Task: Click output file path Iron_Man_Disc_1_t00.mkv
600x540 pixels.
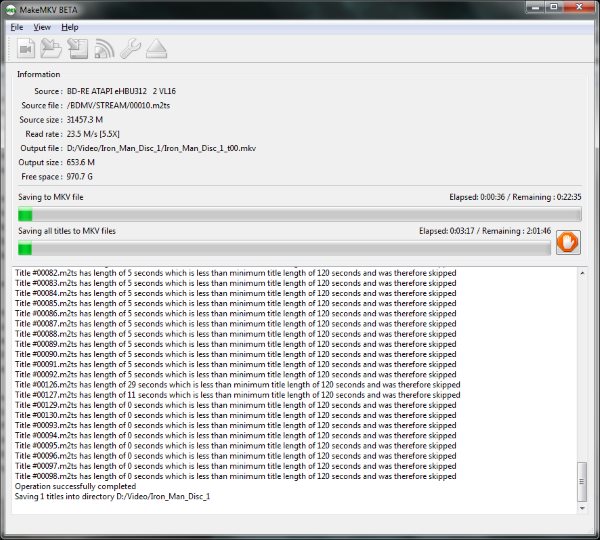Action: (x=161, y=148)
